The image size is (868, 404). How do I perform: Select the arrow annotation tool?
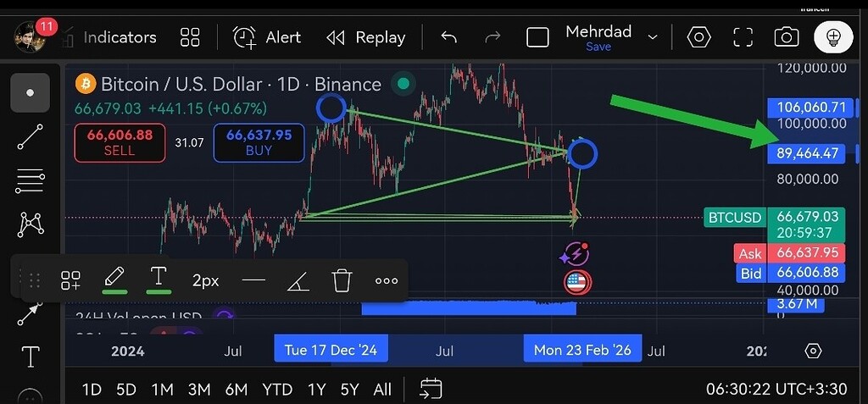coord(30,313)
